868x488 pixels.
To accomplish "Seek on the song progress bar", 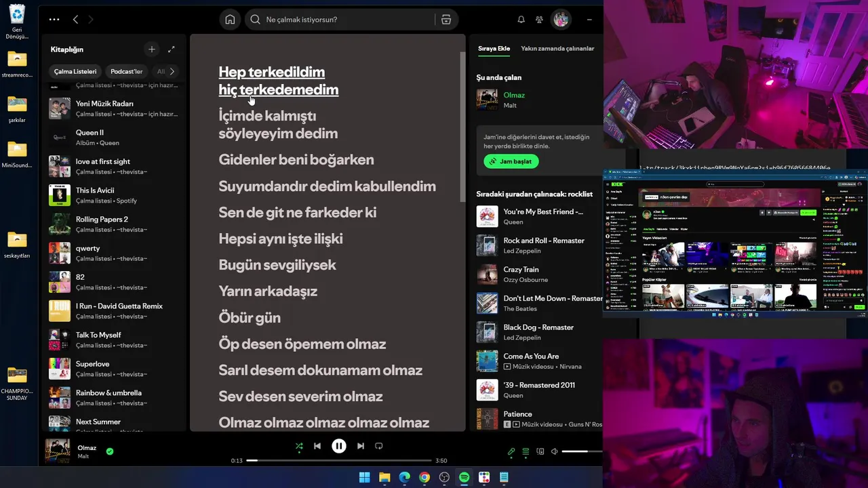I will coord(339,461).
